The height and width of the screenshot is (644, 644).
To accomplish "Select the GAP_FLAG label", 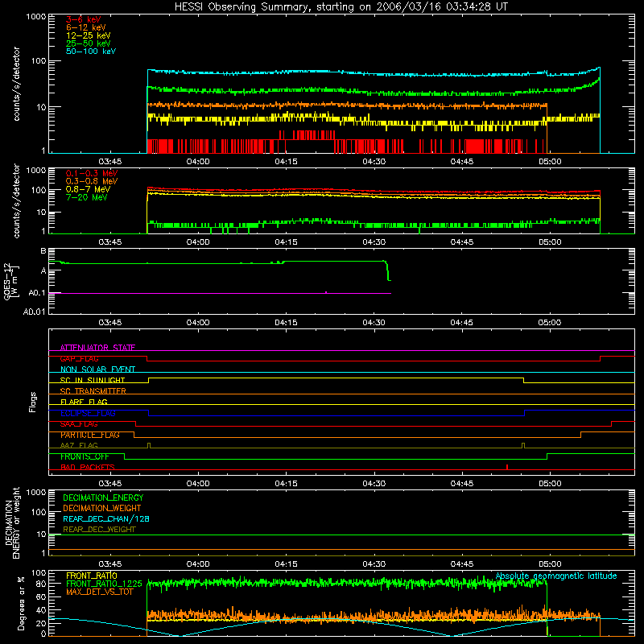I will [x=79, y=358].
